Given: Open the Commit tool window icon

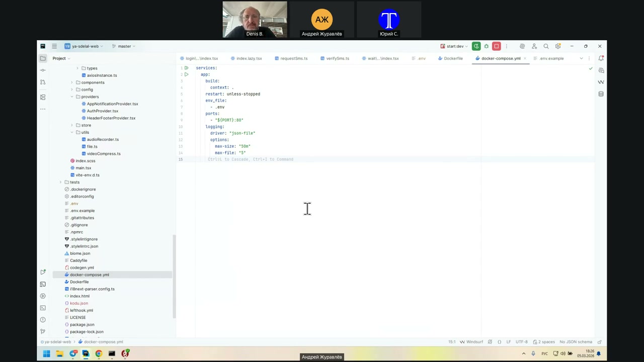Looking at the screenshot, I should (x=43, y=70).
